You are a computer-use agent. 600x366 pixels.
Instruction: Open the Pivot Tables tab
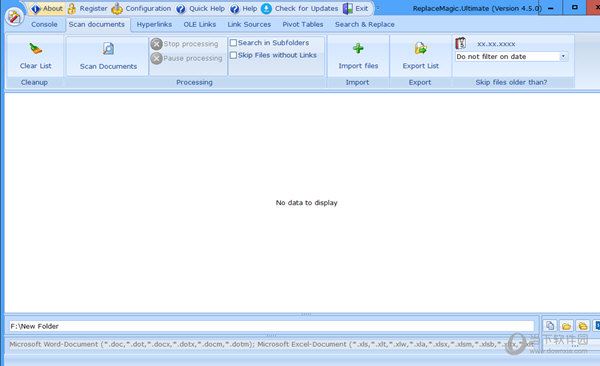coord(303,25)
